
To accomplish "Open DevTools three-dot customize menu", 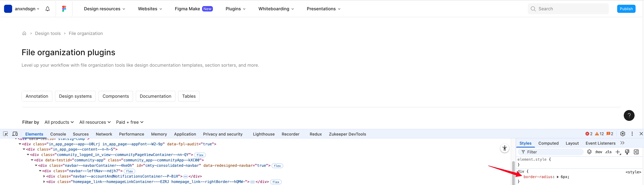I will [x=632, y=134].
